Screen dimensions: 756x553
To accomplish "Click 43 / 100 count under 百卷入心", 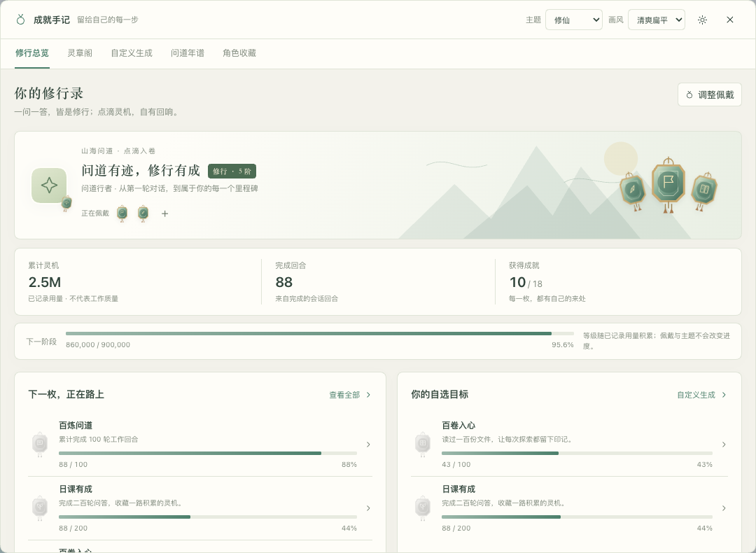I will [x=456, y=464].
